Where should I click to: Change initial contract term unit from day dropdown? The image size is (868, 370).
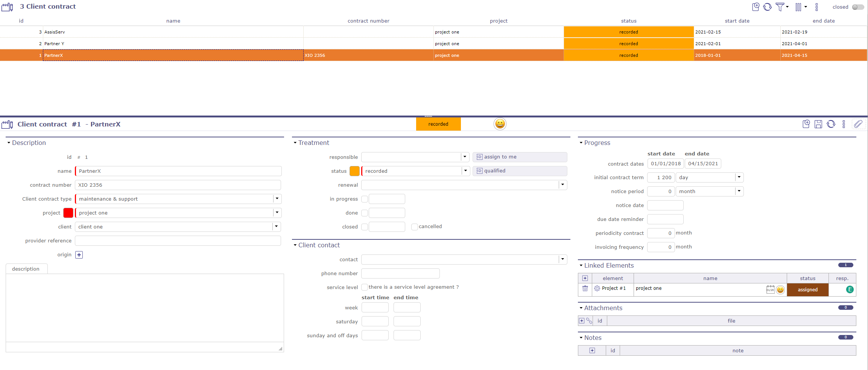(x=739, y=177)
